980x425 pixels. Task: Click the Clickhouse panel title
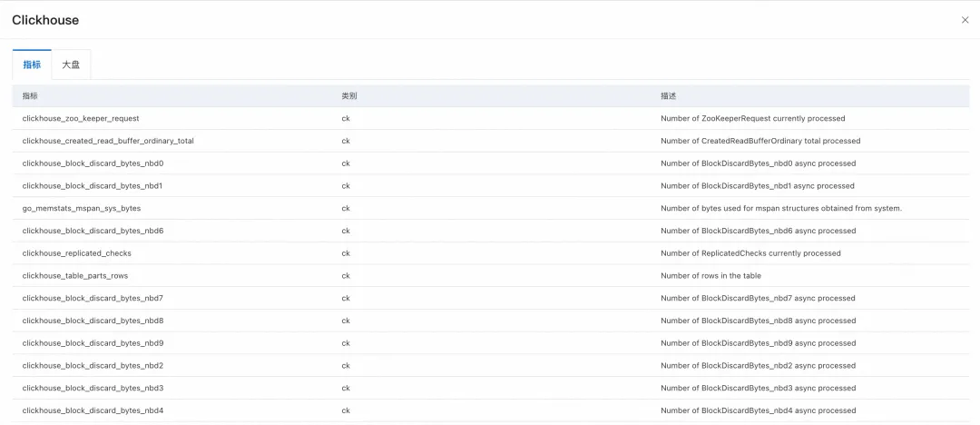pos(45,20)
